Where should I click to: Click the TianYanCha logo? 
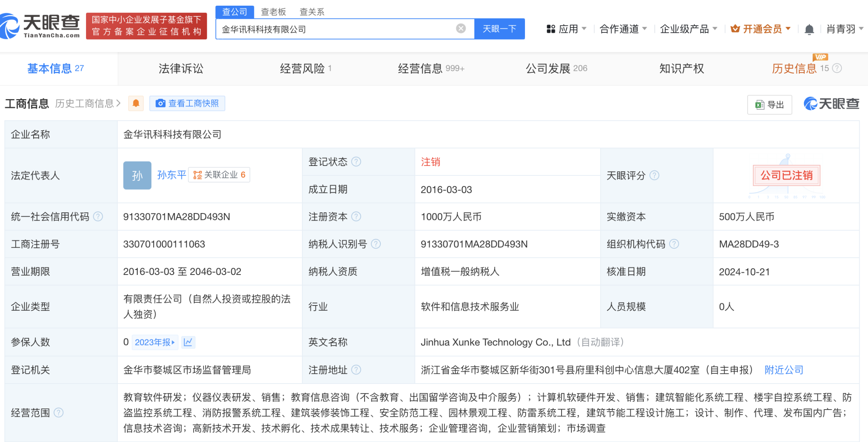click(x=41, y=26)
